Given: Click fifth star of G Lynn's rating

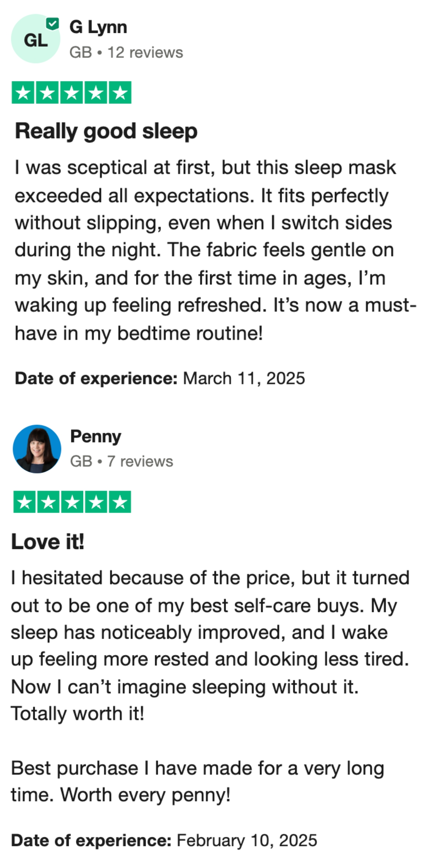Looking at the screenshot, I should [120, 93].
